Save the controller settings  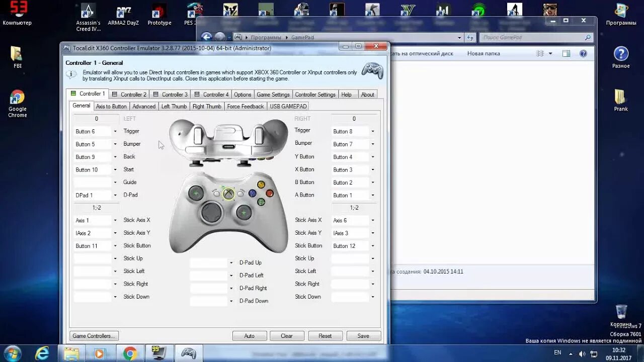coord(363,336)
